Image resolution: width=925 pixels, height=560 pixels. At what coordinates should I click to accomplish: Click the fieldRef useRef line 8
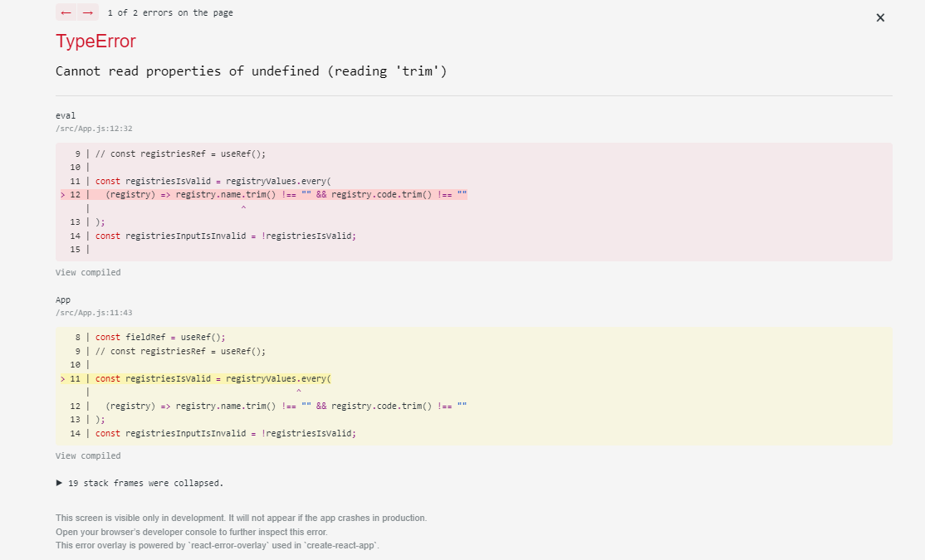point(160,337)
